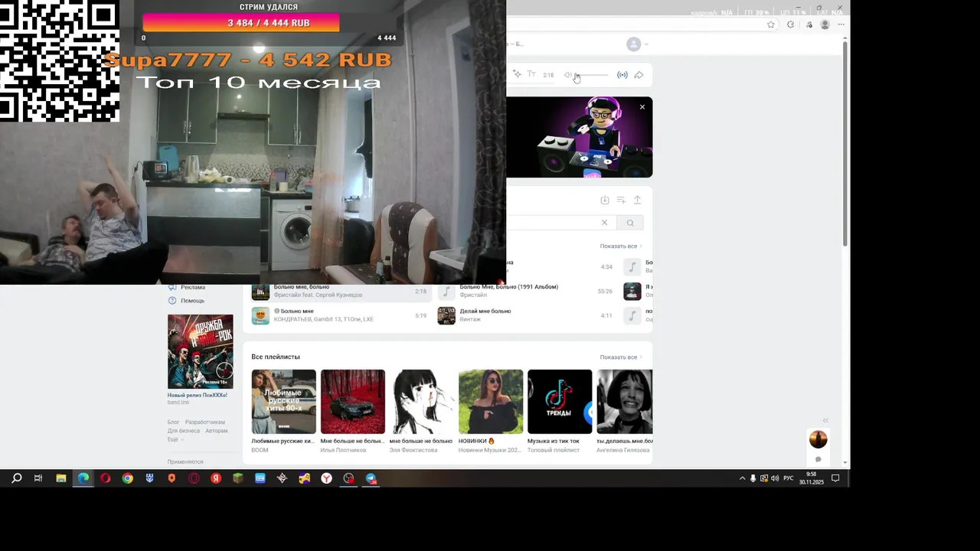Open the "Для бизнеса" footer link
Viewport: 980px width, 551px height.
(184, 431)
